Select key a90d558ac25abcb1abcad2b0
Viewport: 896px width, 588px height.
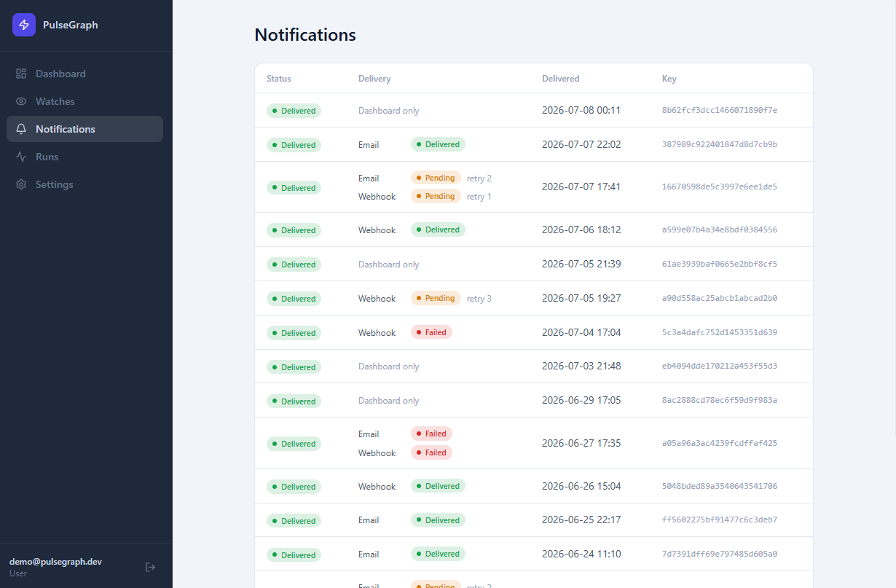(720, 298)
